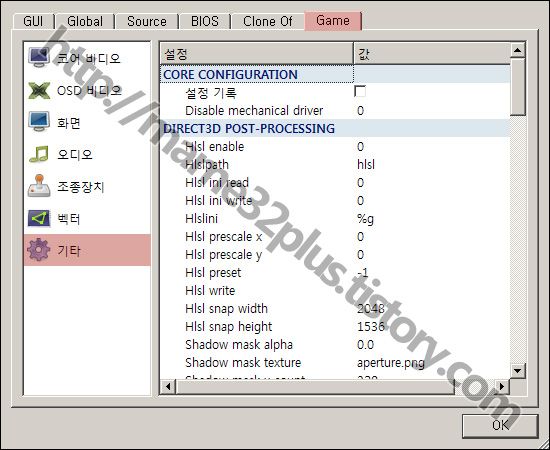Click the %g value of Hlslini
The width and height of the screenshot is (550, 450).
(365, 219)
